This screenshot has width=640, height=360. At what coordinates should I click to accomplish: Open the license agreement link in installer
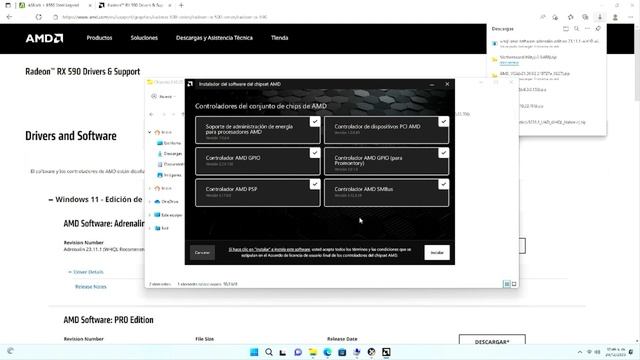click(269, 249)
